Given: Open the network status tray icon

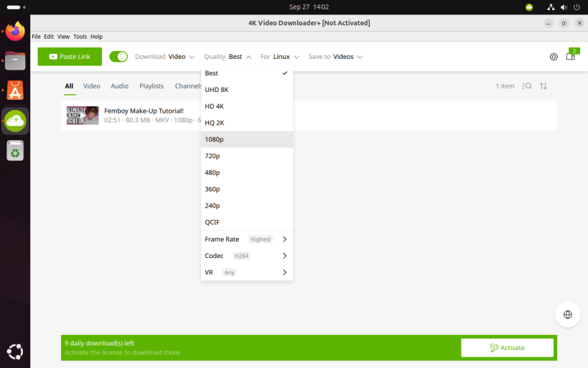Looking at the screenshot, I should (551, 7).
